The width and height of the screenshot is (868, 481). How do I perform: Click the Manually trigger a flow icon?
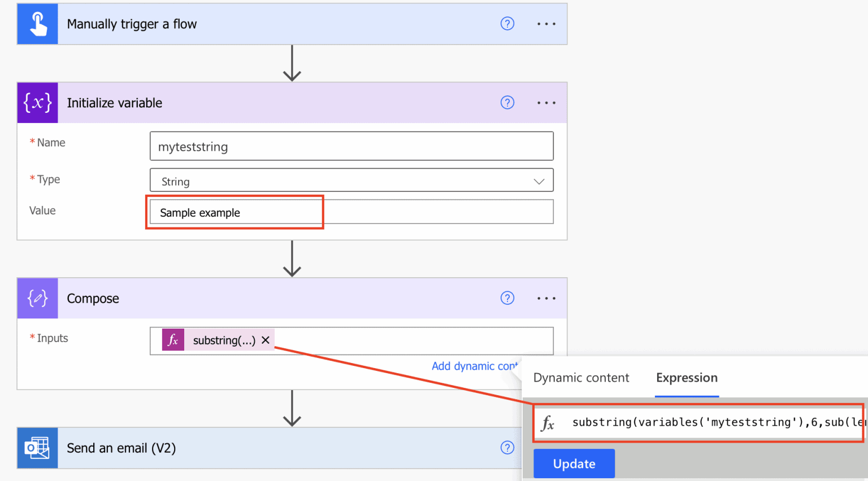37,23
